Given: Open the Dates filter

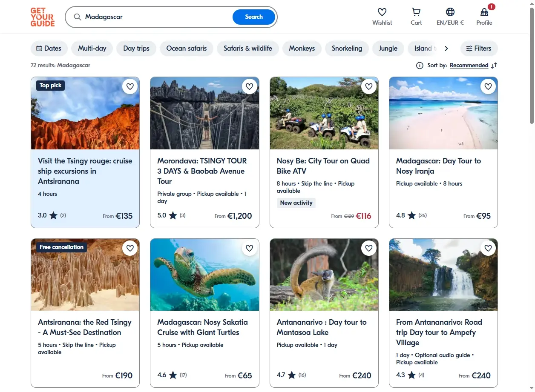Looking at the screenshot, I should click(49, 49).
